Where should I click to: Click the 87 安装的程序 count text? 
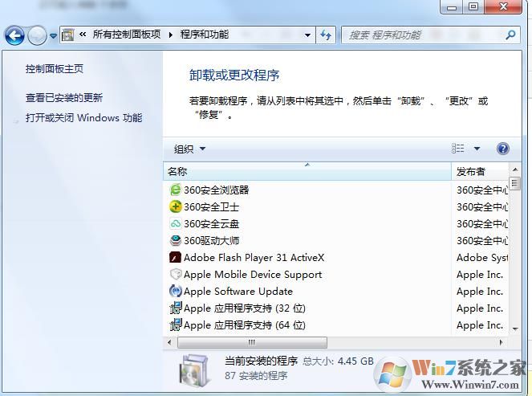coord(256,376)
